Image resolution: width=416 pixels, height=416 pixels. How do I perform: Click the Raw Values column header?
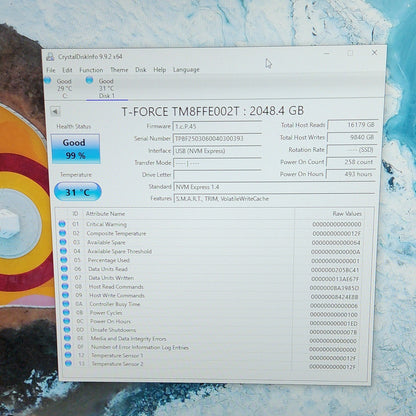point(347,214)
